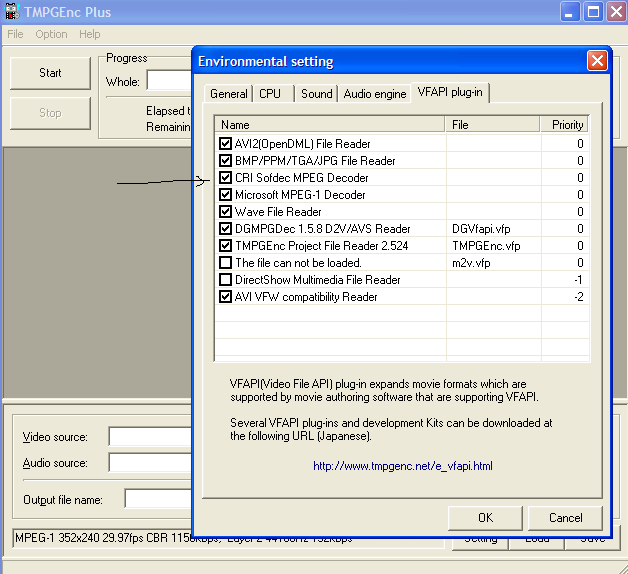Select the DirectShow Multimedia File Reader row text
Image resolution: width=628 pixels, height=574 pixels.
click(x=318, y=280)
